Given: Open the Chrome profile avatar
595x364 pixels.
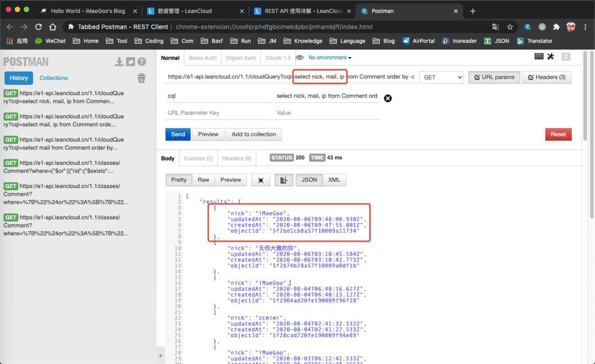Looking at the screenshot, I should pyautogui.click(x=571, y=27).
